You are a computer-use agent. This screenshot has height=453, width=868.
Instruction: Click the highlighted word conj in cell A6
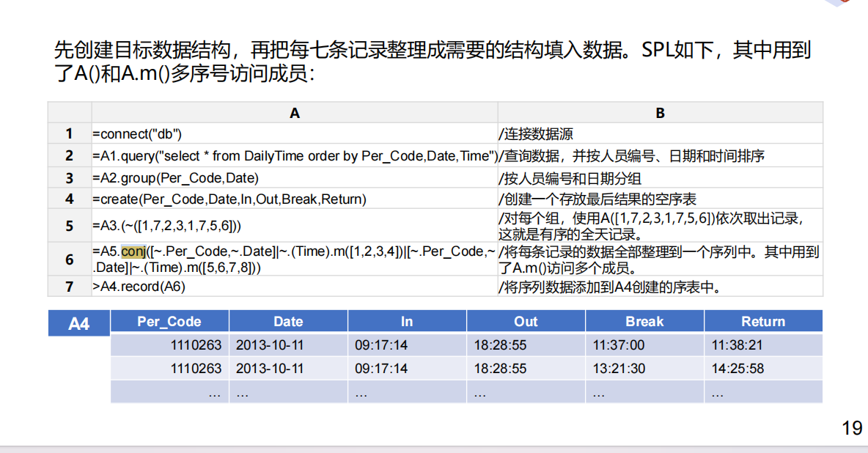133,251
